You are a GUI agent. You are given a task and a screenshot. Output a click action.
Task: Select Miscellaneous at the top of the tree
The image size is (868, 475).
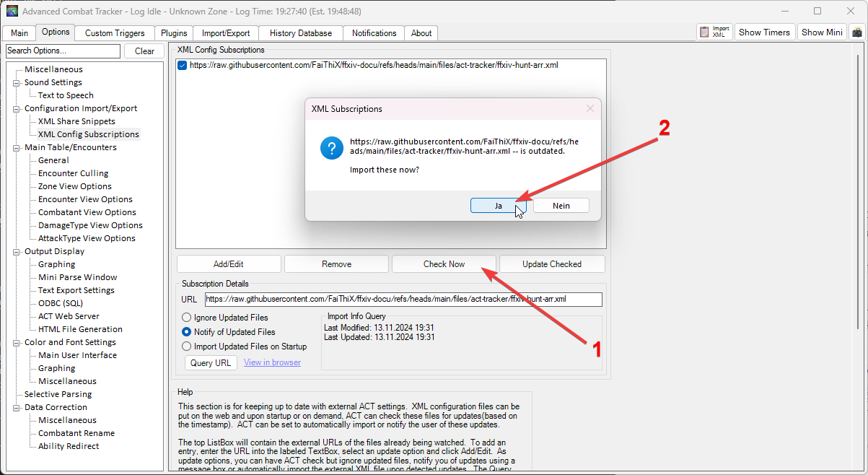click(53, 69)
